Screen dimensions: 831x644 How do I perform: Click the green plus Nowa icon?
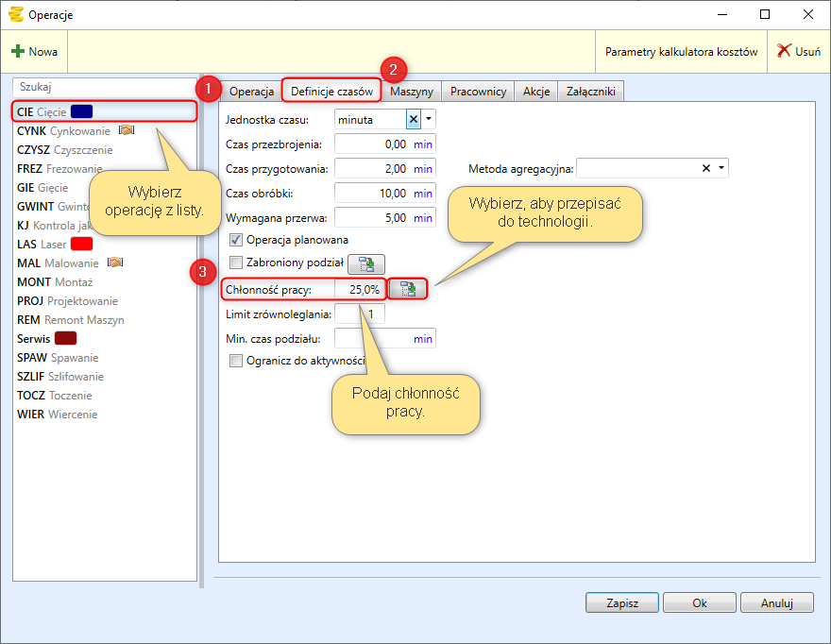coord(18,52)
